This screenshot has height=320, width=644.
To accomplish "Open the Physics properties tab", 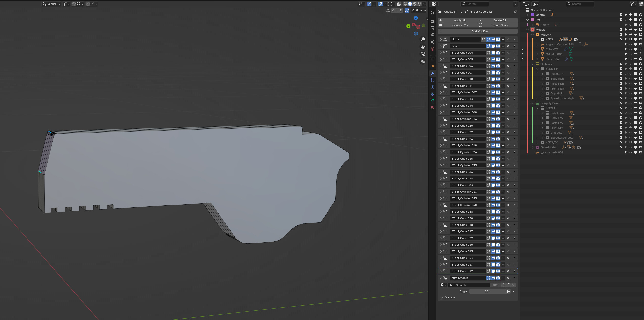I will pyautogui.click(x=433, y=87).
